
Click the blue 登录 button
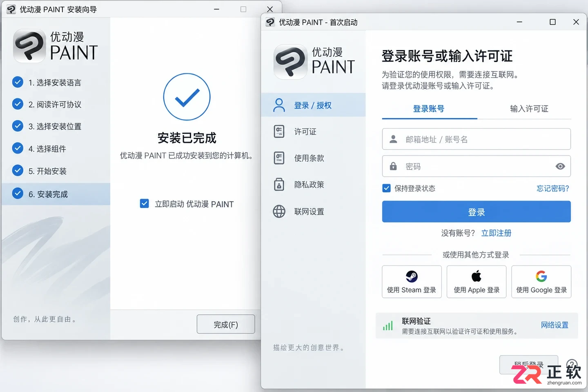coord(477,212)
